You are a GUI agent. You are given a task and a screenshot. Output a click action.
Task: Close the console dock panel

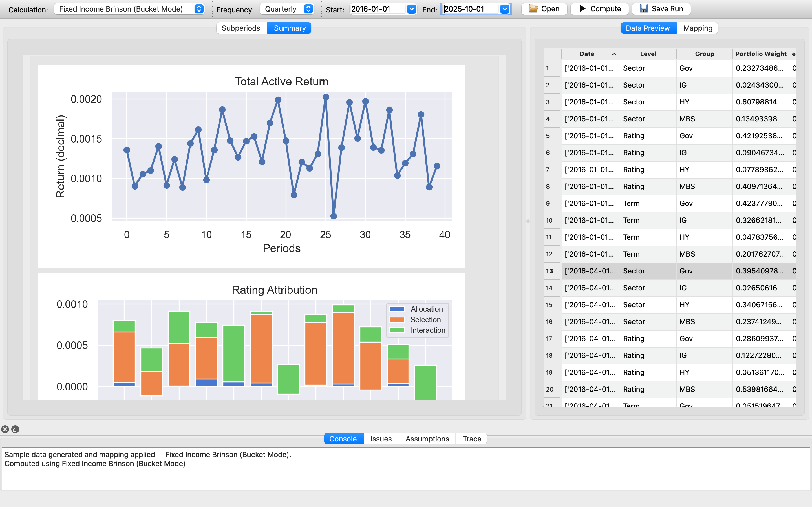point(5,429)
